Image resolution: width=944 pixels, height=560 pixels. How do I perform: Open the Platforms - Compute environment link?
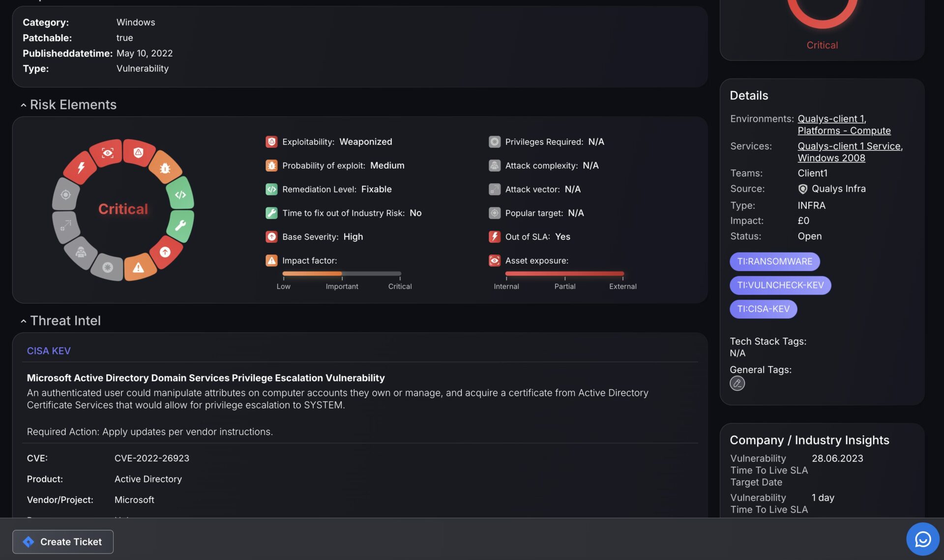[x=844, y=131]
